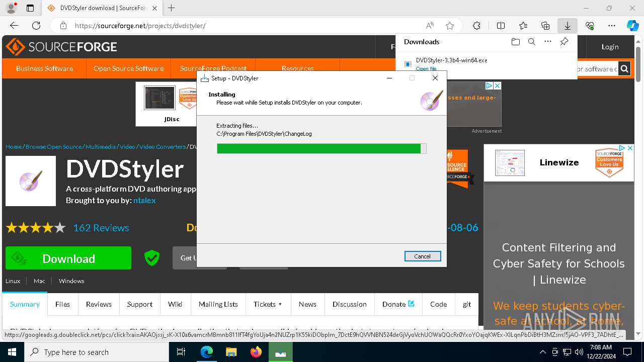The image size is (644, 362).
Task: Open a new browser tab
Action: pos(172,8)
